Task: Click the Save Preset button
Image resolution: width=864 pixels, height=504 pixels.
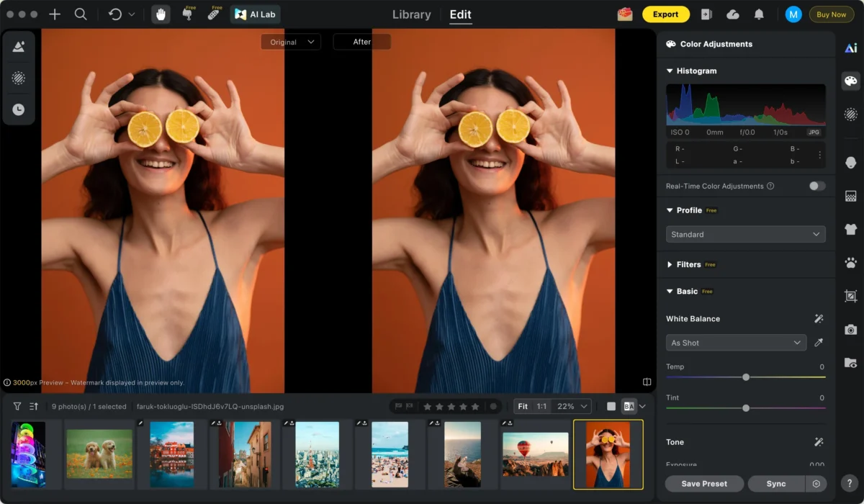Action: (703, 483)
